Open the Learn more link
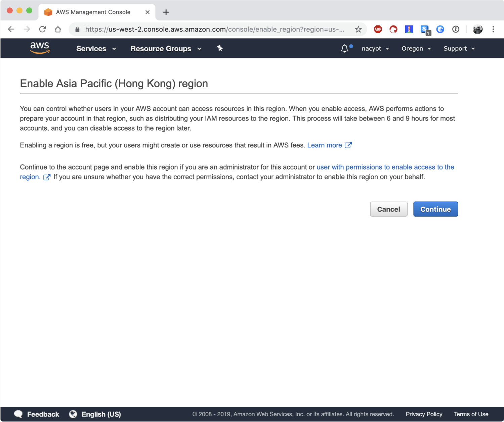Viewport: 504px width, 422px height. [x=325, y=145]
